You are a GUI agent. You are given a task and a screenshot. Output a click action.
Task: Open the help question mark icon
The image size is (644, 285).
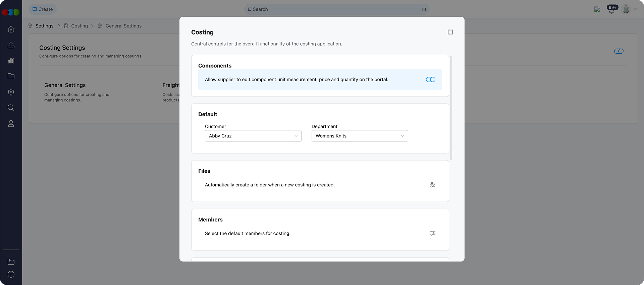11,274
